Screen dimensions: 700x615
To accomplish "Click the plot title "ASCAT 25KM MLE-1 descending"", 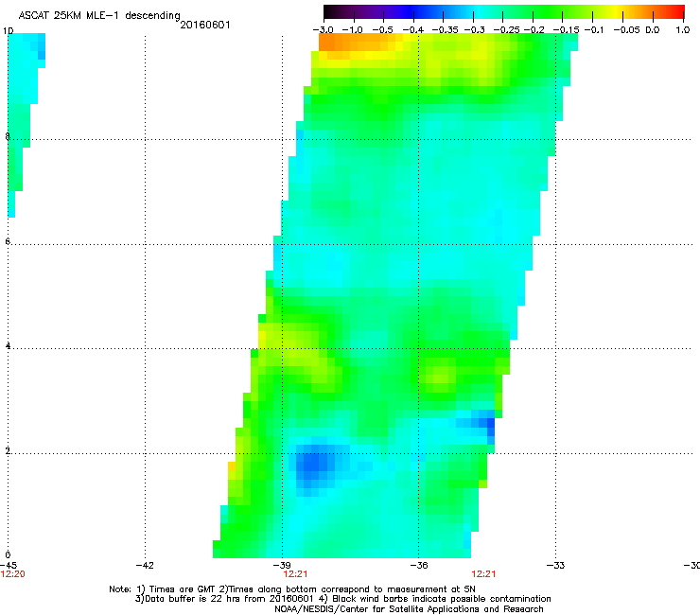I will pos(99,16).
